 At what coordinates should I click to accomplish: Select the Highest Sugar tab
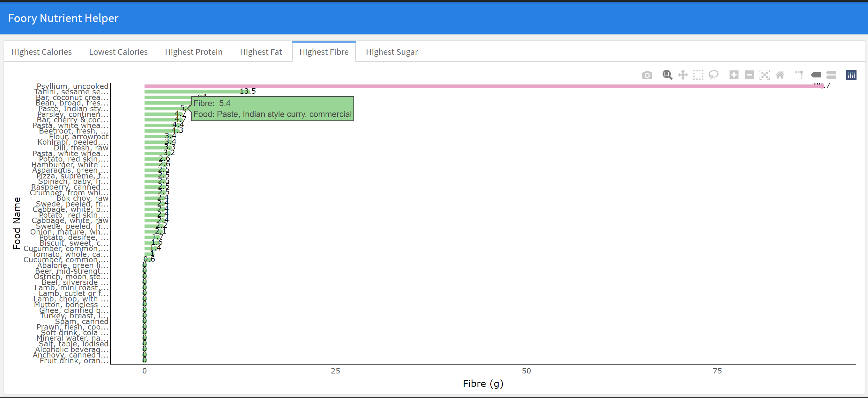point(391,52)
